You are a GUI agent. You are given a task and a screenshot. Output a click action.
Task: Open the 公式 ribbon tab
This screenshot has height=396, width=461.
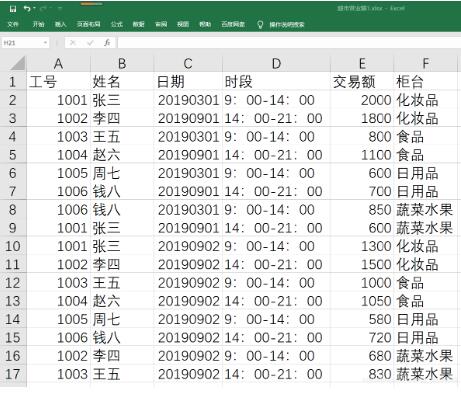click(117, 24)
